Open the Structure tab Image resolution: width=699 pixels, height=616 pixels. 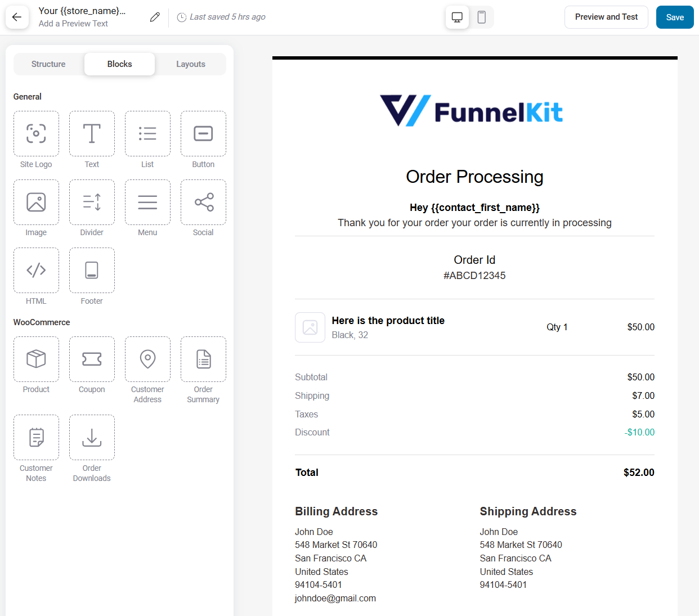(x=48, y=64)
